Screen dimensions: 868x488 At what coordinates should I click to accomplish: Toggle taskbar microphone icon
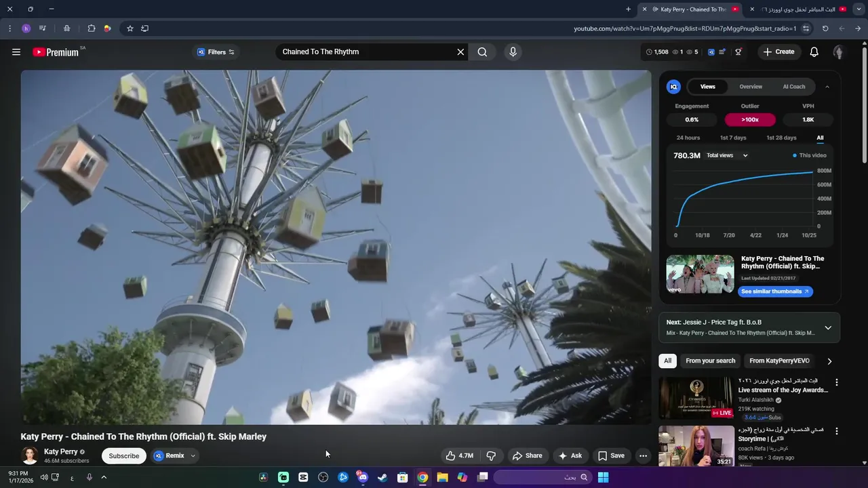pos(89,477)
